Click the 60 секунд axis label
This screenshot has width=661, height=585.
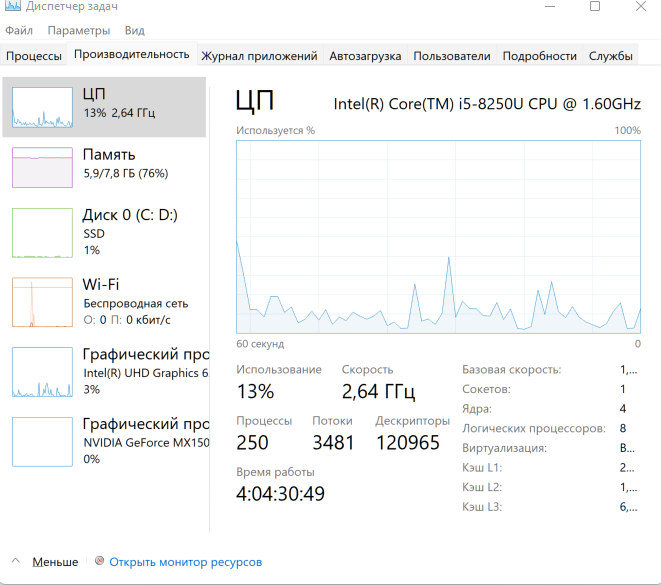pos(260,344)
